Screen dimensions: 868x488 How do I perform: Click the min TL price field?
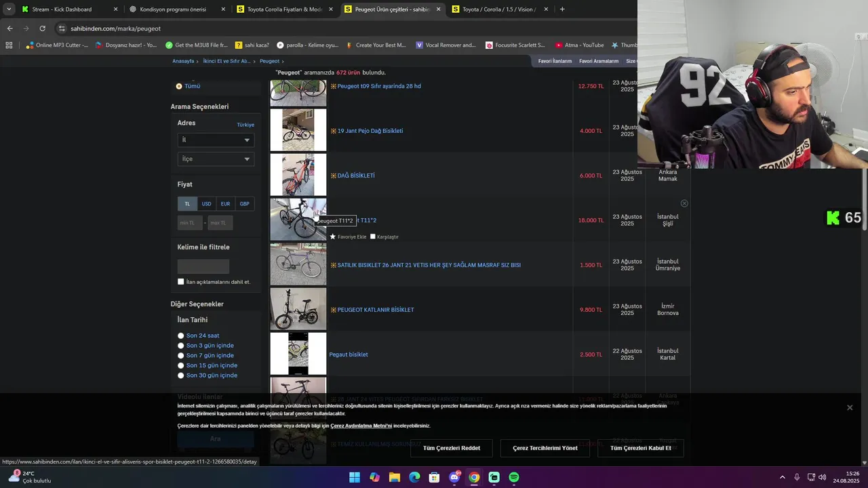(190, 222)
